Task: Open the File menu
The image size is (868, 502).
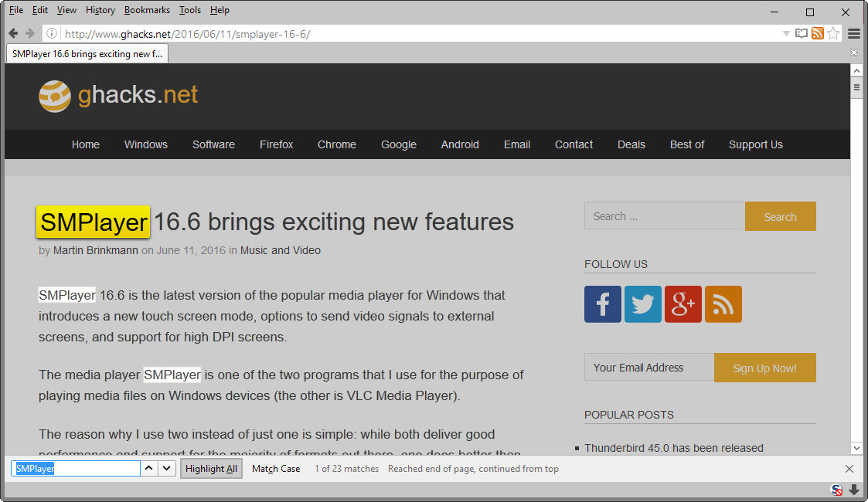Action: coord(16,10)
